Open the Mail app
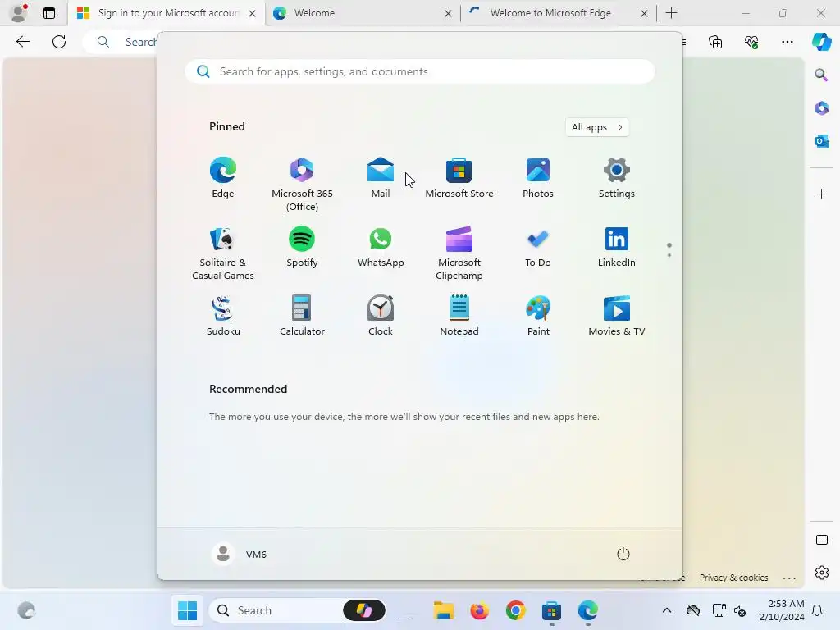The image size is (840, 630). pyautogui.click(x=381, y=178)
